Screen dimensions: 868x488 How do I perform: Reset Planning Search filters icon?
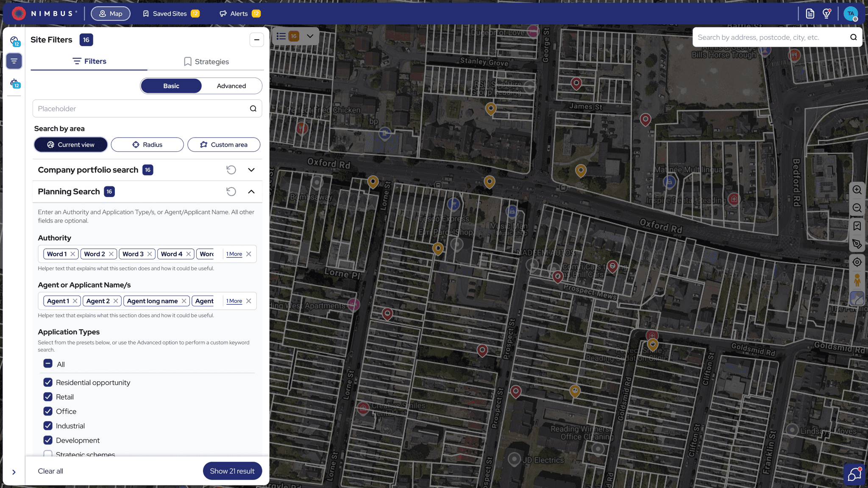(231, 191)
